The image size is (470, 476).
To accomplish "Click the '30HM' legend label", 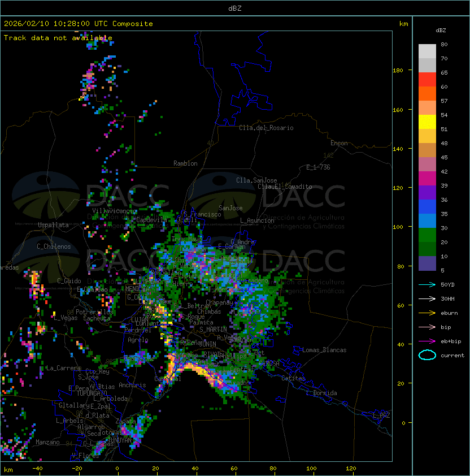I will (x=447, y=298).
